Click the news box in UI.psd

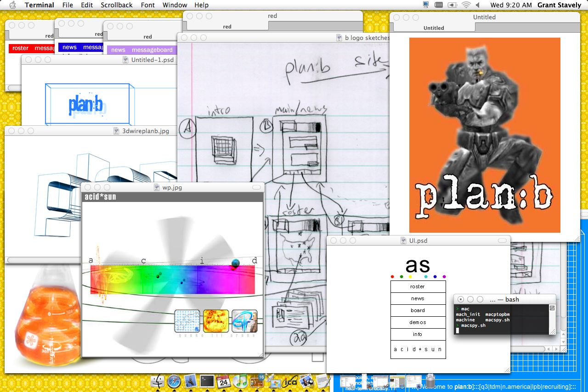(418, 298)
